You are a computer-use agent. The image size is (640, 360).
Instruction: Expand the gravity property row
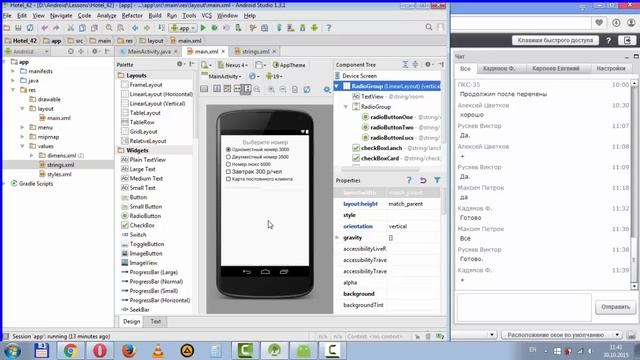pos(338,238)
